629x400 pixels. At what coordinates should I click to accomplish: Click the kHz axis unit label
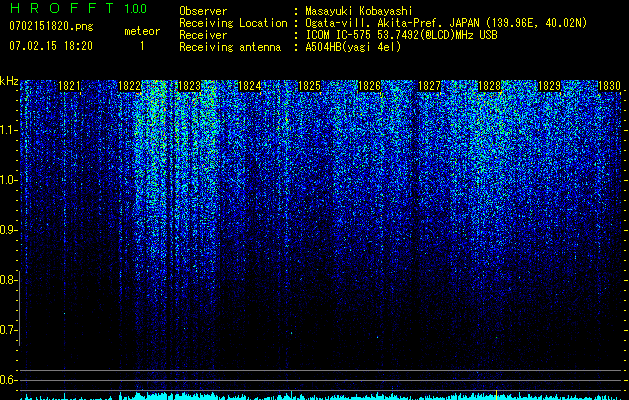[x=9, y=81]
